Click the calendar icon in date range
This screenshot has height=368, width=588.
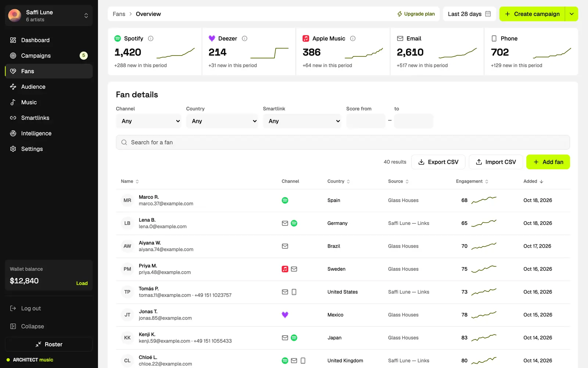coord(488,14)
